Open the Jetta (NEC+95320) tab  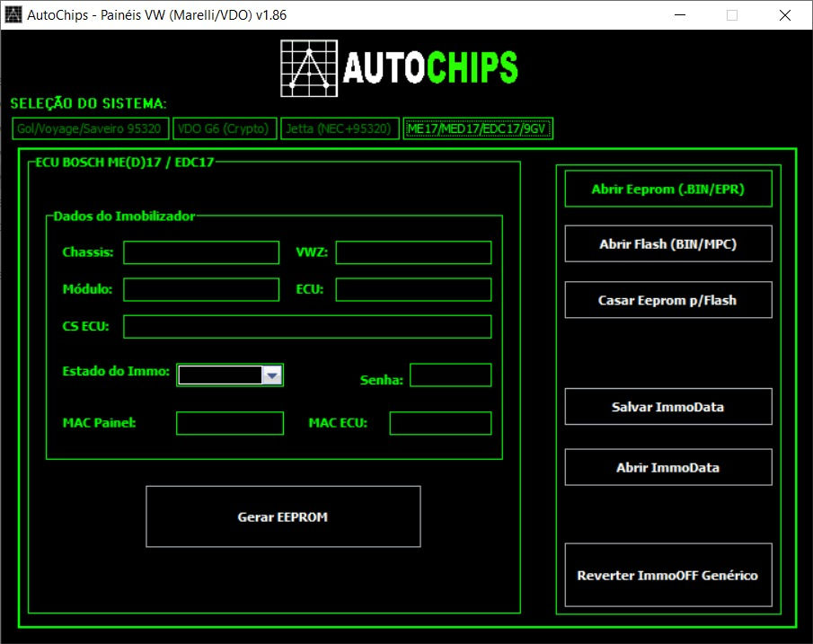tap(340, 128)
